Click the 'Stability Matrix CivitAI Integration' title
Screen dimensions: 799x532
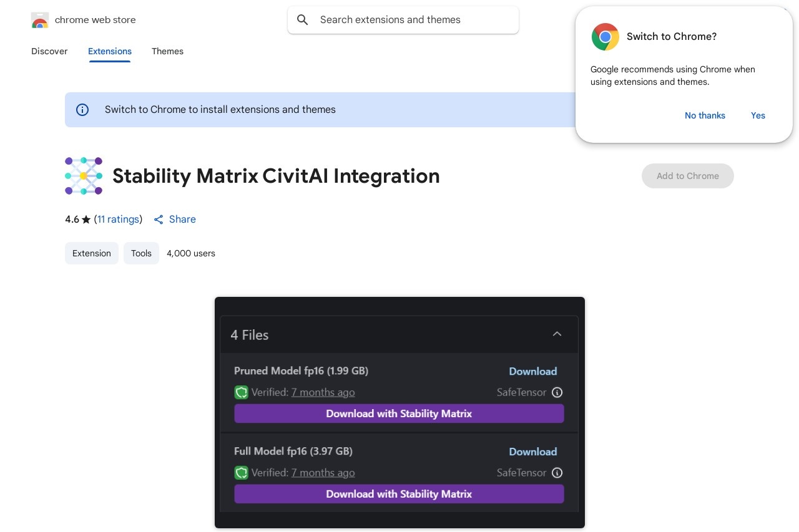click(x=276, y=176)
